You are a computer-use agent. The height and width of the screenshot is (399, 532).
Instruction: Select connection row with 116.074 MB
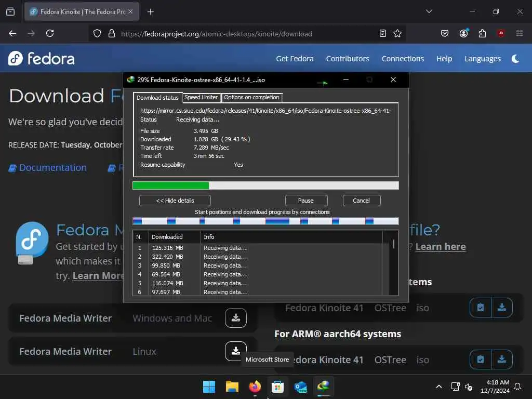(258, 283)
